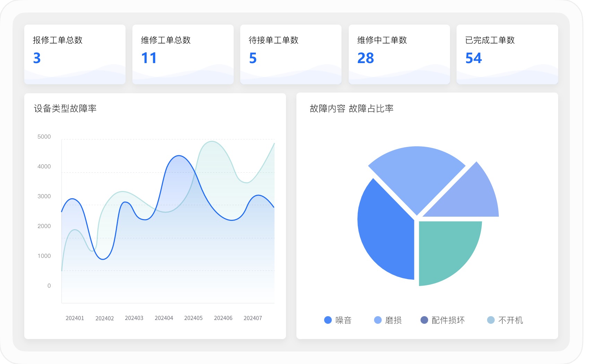The width and height of the screenshot is (615, 364).
Task: Click the 磨损 legend label
Action: click(x=393, y=320)
